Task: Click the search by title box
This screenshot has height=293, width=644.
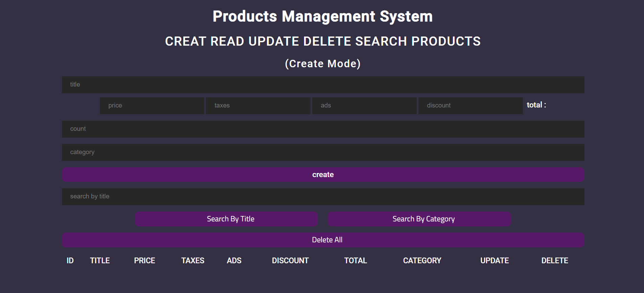Action: 323,196
